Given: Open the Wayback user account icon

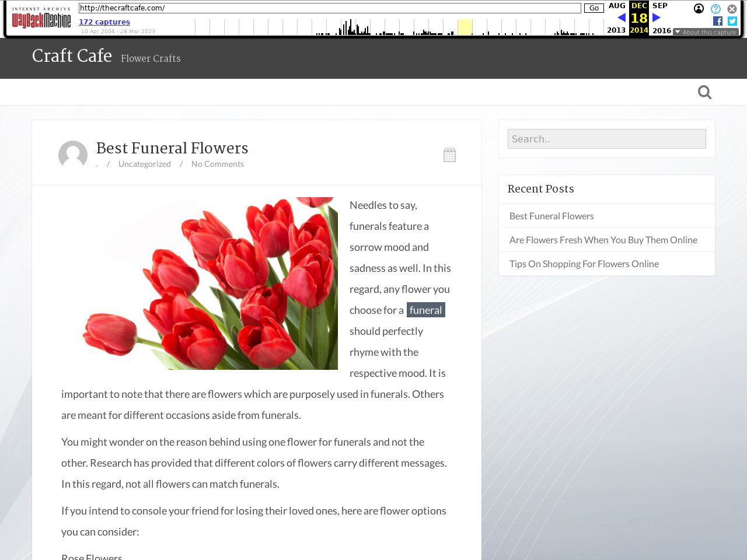Looking at the screenshot, I should pyautogui.click(x=699, y=9).
